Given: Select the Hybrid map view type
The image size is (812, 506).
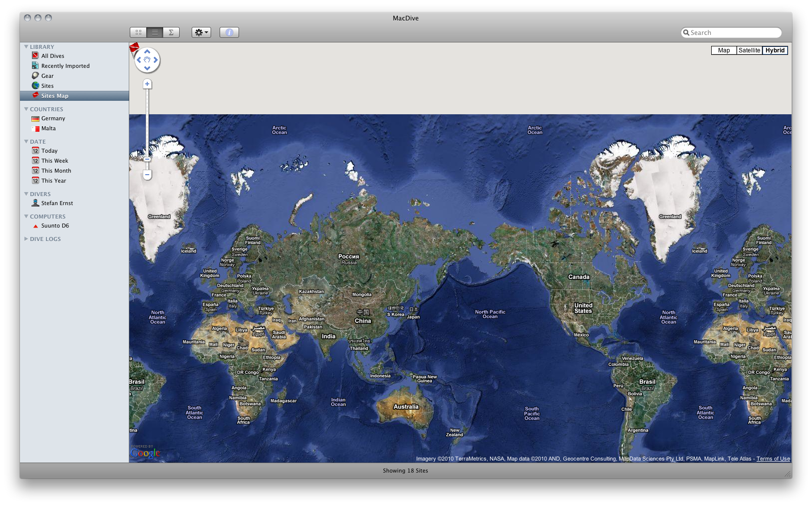Looking at the screenshot, I should tap(775, 50).
